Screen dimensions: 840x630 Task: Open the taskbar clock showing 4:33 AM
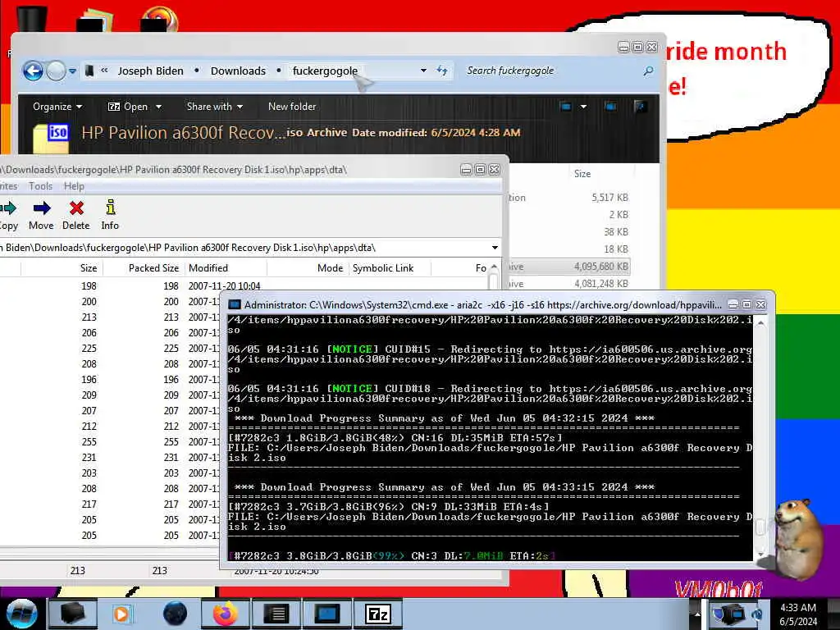point(798,614)
